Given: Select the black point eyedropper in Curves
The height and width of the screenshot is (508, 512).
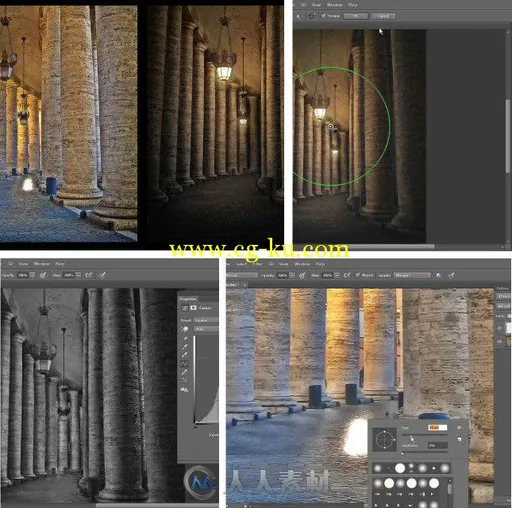Looking at the screenshot, I should (x=184, y=338).
